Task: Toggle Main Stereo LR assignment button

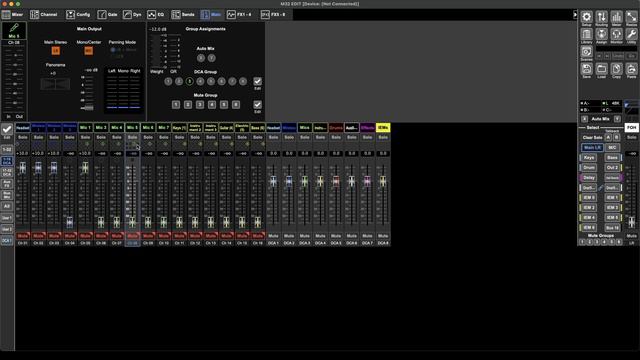Action: click(x=56, y=51)
